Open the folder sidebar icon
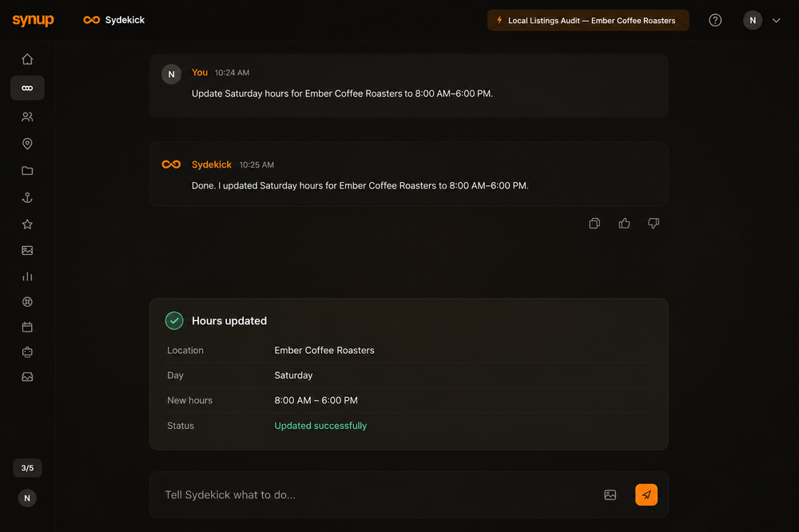This screenshot has height=532, width=799. (27, 171)
